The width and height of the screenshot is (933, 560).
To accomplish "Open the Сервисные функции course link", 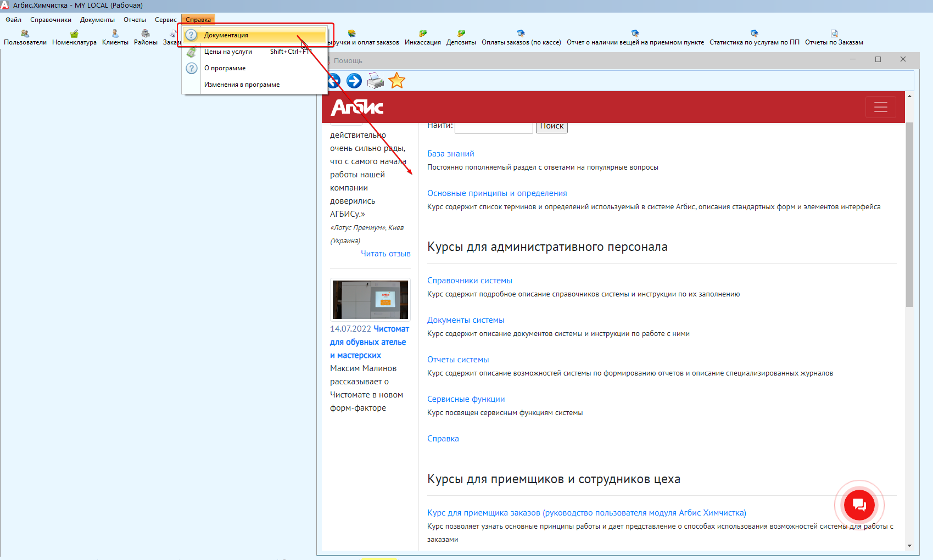I will [x=466, y=399].
